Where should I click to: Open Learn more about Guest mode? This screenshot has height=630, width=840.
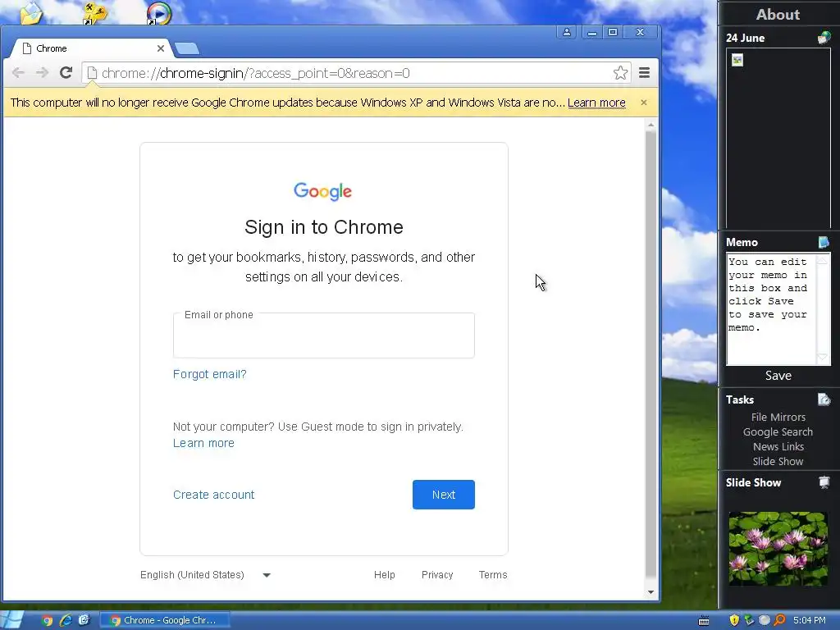(203, 443)
